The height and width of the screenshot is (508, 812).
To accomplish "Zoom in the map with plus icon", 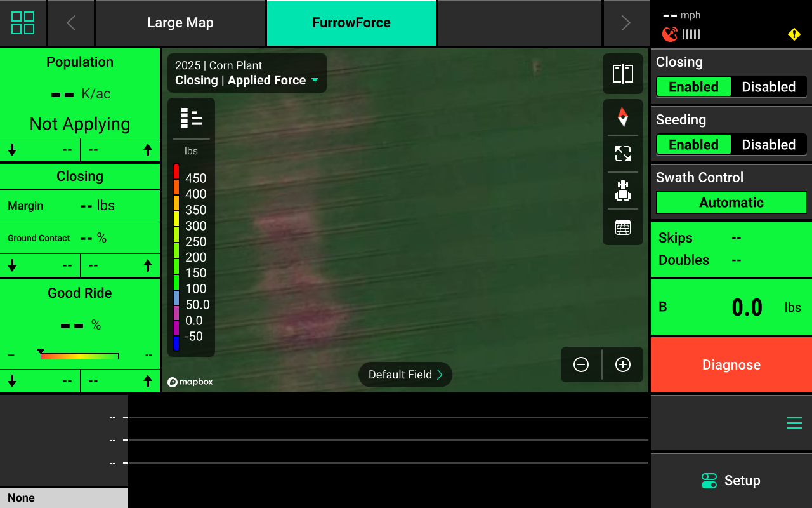I will click(x=623, y=364).
